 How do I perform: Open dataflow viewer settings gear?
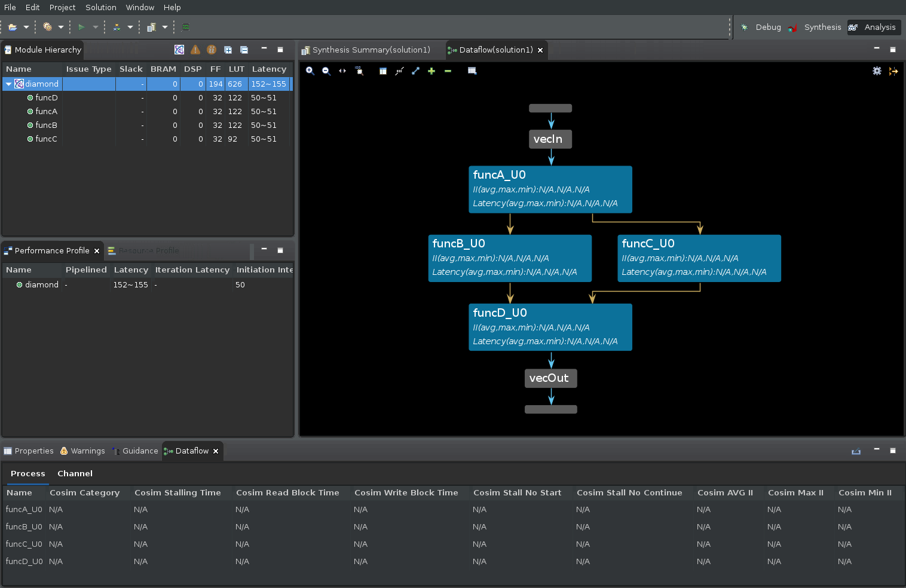pos(877,71)
